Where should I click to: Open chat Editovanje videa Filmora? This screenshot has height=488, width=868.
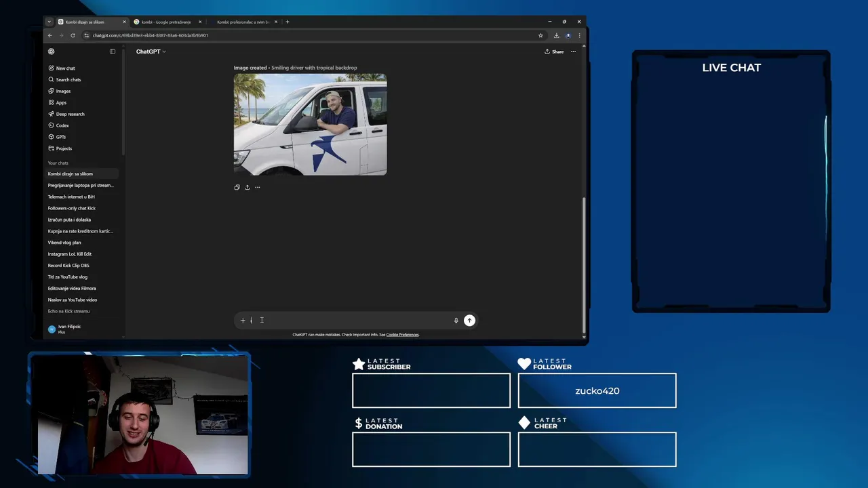coord(81,289)
